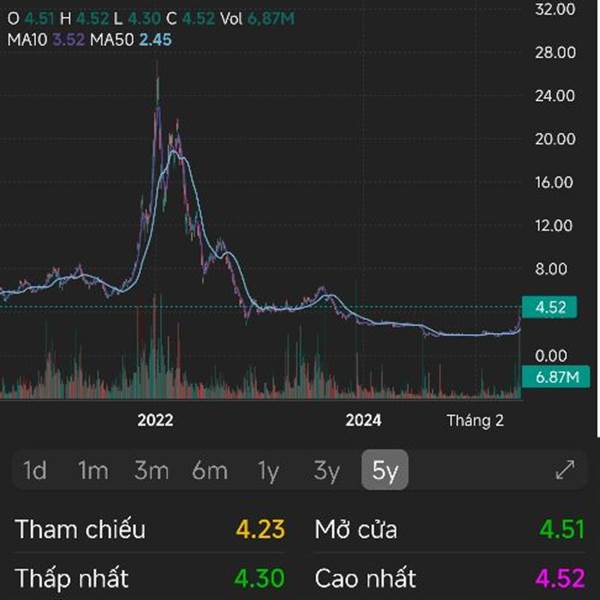This screenshot has width=600, height=600.
Task: Click the Thấp nhất label
Action: [72, 578]
